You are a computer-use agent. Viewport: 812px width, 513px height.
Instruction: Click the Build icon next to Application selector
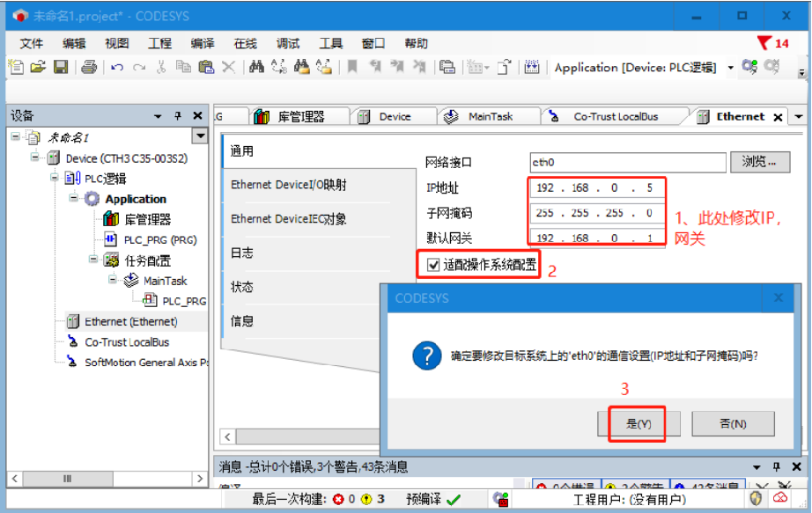tap(532, 67)
